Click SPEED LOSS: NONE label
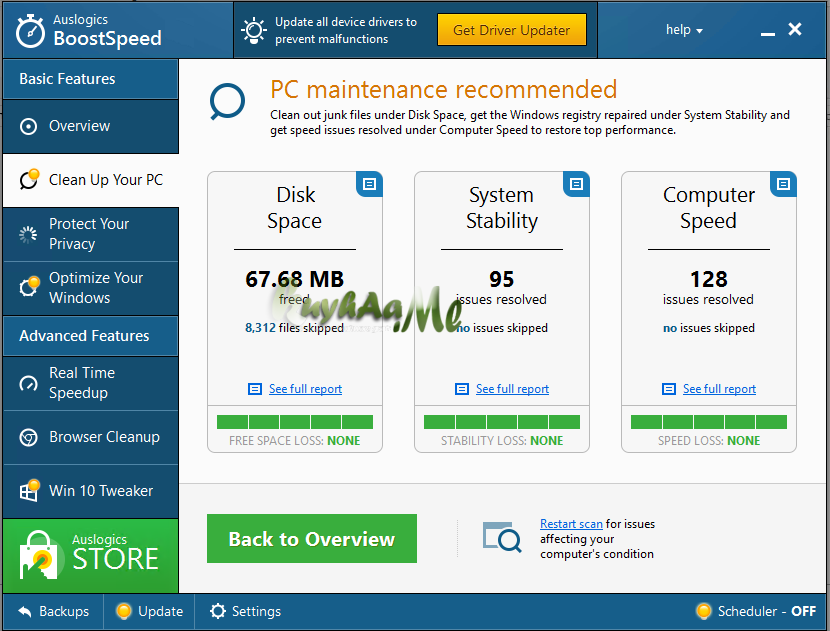The image size is (830, 631). (x=709, y=441)
